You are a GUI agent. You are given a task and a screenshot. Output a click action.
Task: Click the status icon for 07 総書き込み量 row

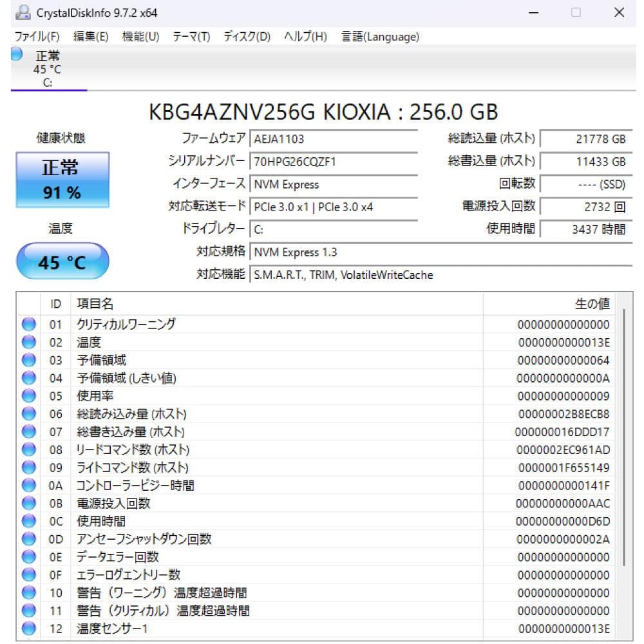29,431
